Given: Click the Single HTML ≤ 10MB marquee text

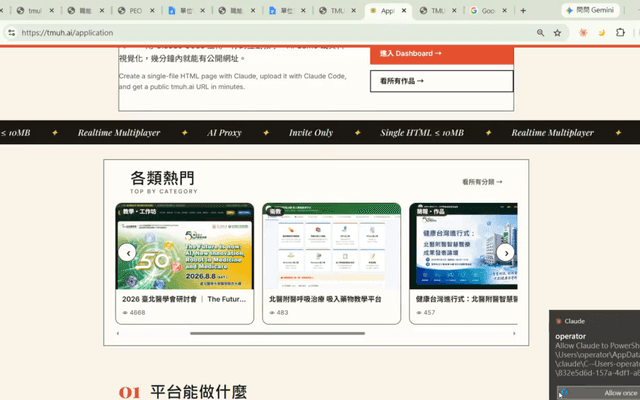Looking at the screenshot, I should click(x=422, y=133).
